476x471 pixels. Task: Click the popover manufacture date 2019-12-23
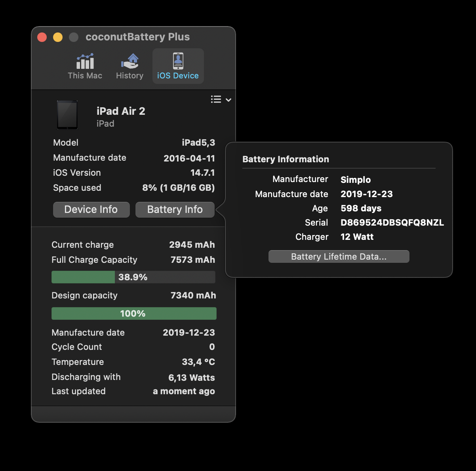coord(367,194)
